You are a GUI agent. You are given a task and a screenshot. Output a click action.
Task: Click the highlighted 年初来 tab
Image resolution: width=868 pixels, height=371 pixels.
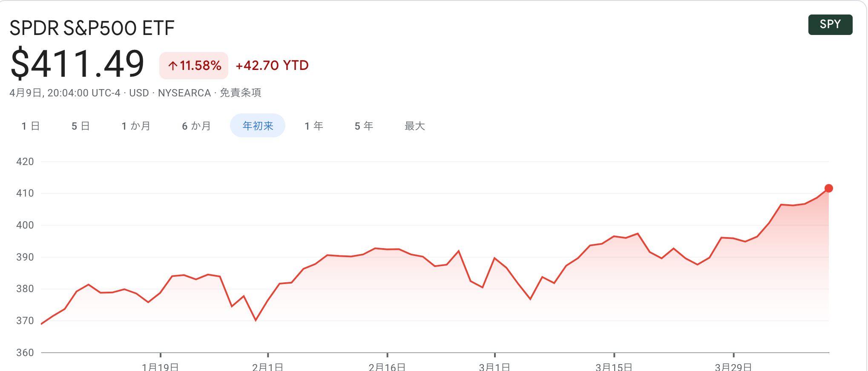[258, 126]
